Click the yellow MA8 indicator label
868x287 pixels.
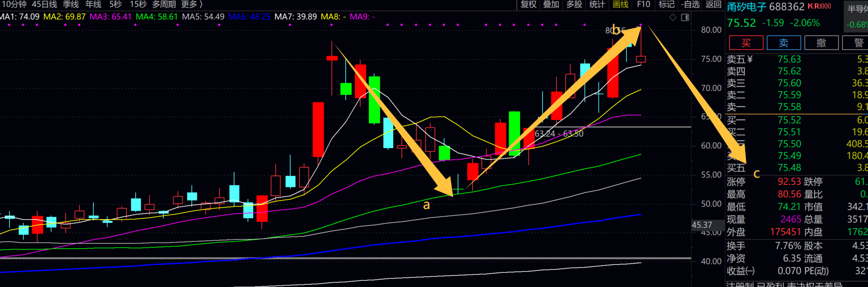(333, 17)
